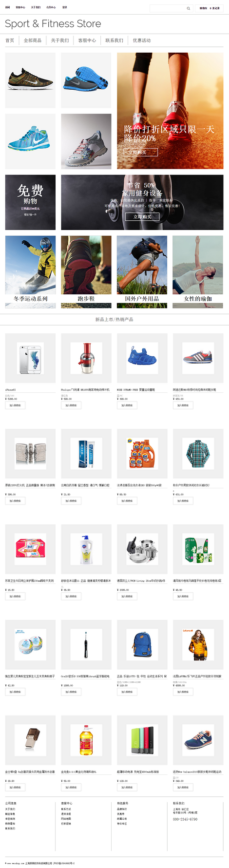This screenshot has height=868, width=229.
Task: Add the Tide laundry detergent to cart
Action: (127, 501)
